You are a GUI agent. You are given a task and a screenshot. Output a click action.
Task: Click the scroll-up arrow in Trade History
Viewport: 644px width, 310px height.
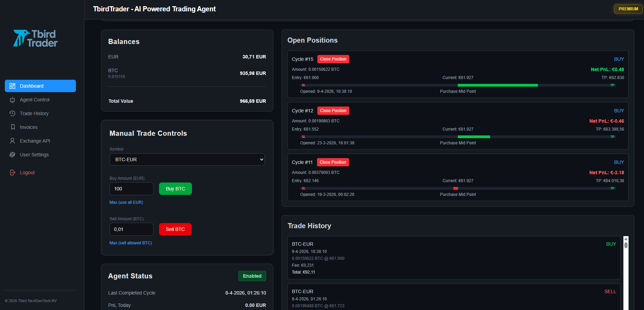click(x=626, y=239)
